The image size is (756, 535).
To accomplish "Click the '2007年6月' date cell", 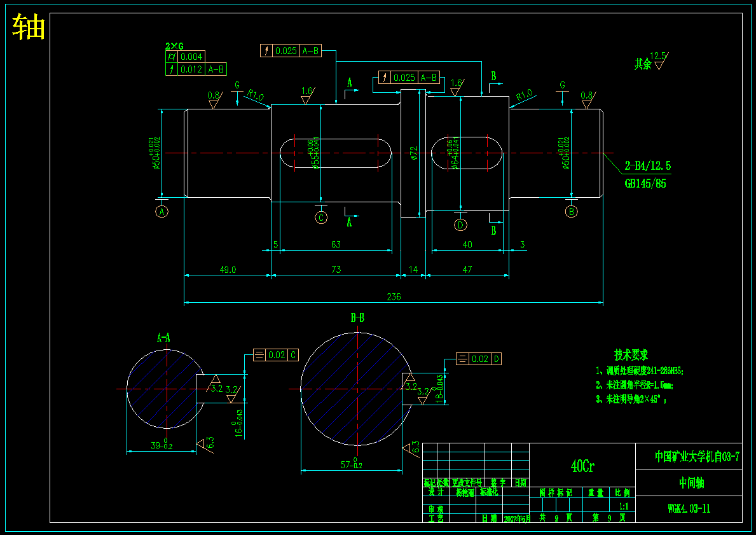I will [x=517, y=518].
